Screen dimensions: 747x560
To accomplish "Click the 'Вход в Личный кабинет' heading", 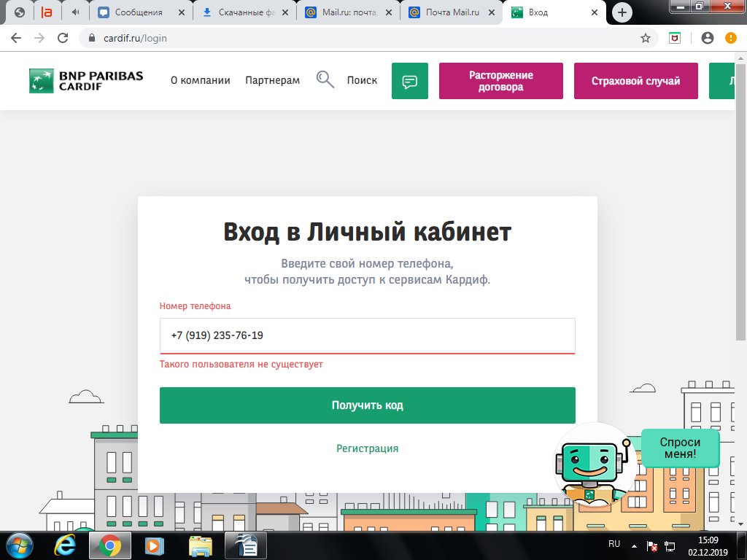I will pos(368,233).
